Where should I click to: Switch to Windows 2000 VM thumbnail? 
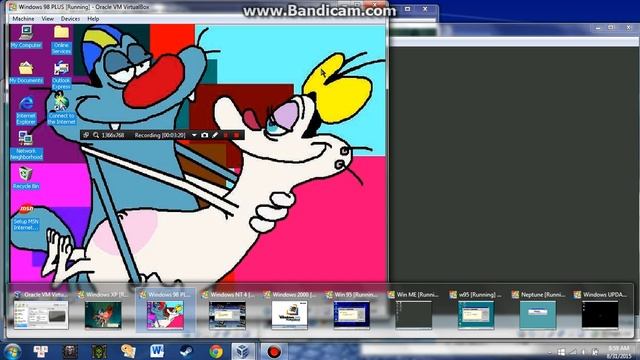point(289,311)
